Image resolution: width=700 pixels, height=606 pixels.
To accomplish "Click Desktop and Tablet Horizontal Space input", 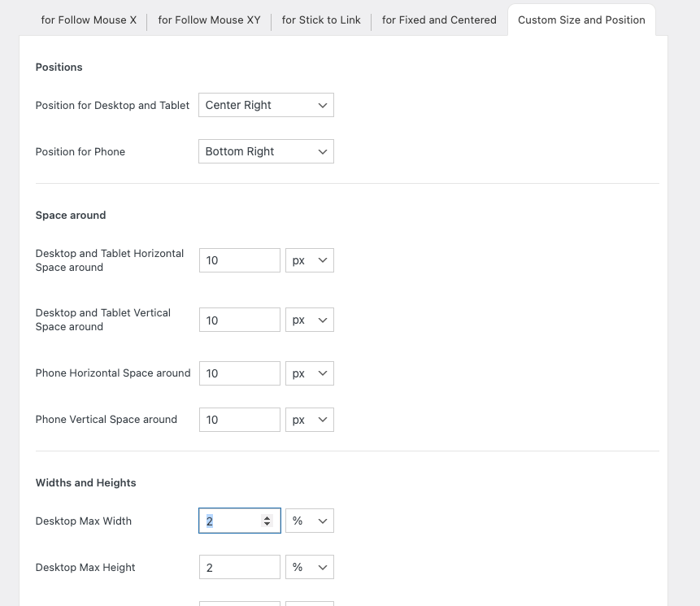I will tap(239, 260).
